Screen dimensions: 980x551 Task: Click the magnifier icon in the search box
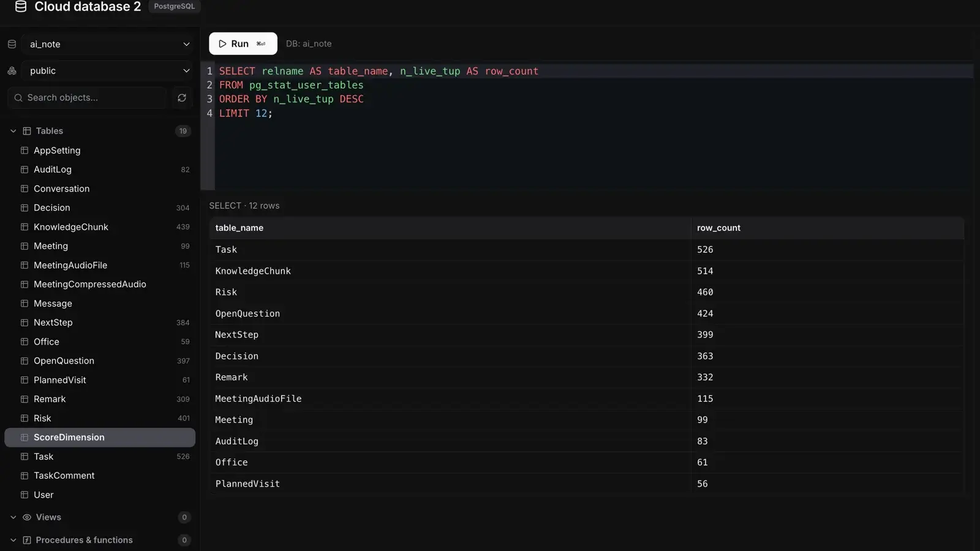[x=18, y=98]
